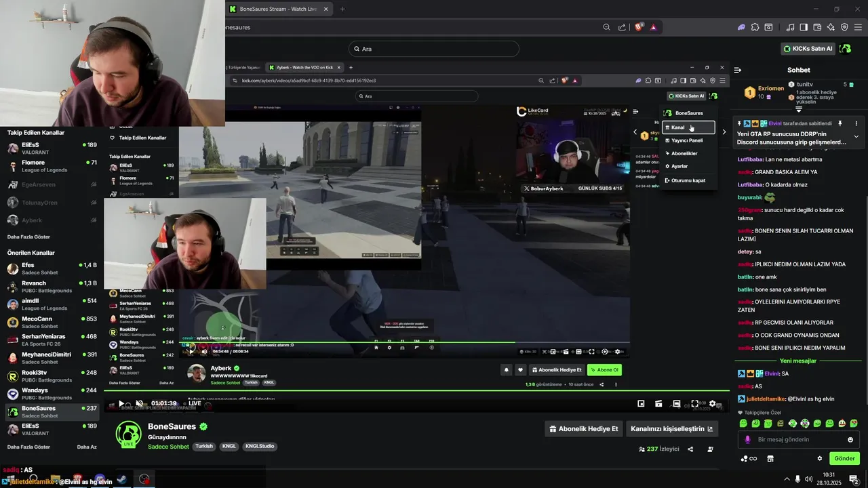Open the chat settings gear icon
Screen dimensions: 868x488
[x=819, y=458]
